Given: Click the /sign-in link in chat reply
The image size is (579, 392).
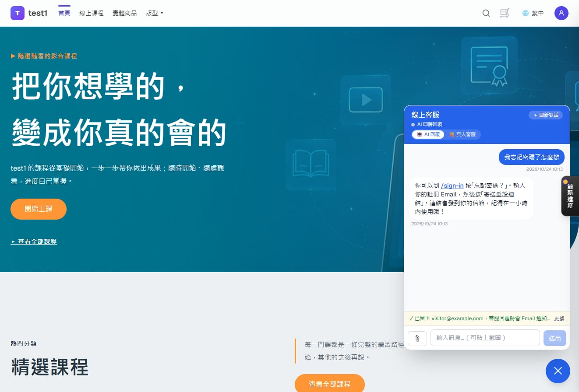Looking at the screenshot, I should pos(452,185).
